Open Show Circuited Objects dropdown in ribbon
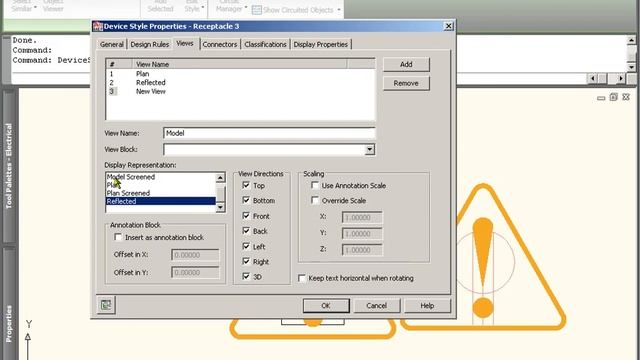Viewport: 640px width, 360px height. click(339, 10)
